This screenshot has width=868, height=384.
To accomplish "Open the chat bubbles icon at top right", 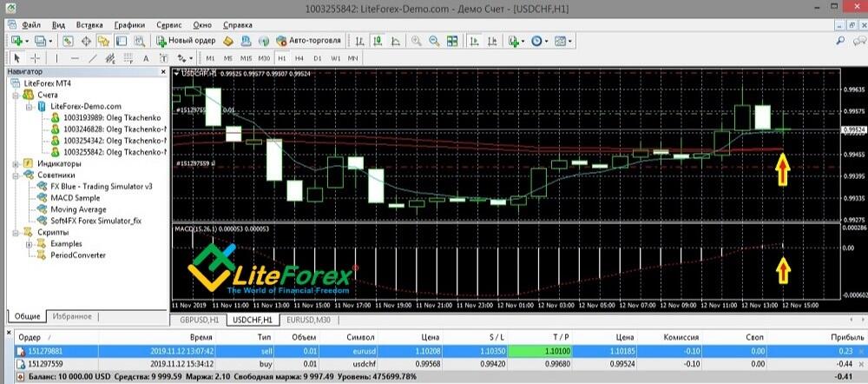I will [x=858, y=41].
